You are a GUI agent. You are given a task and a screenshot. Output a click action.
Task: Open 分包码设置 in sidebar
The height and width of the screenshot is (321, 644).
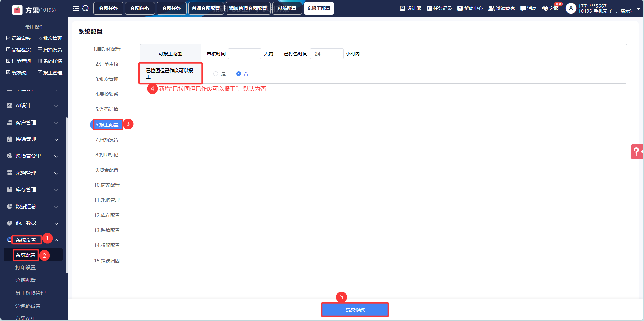click(28, 306)
